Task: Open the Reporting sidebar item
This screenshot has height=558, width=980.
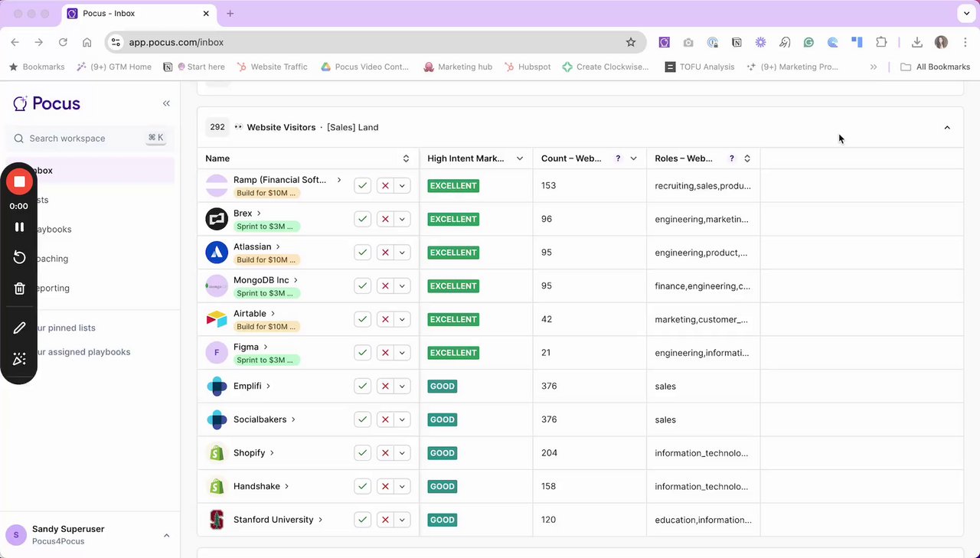Action: tap(90, 288)
